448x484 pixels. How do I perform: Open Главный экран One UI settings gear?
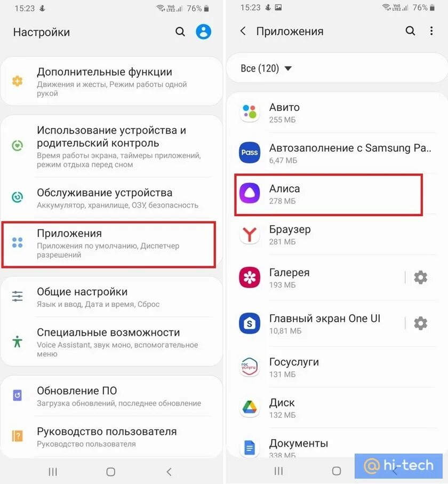tap(421, 323)
